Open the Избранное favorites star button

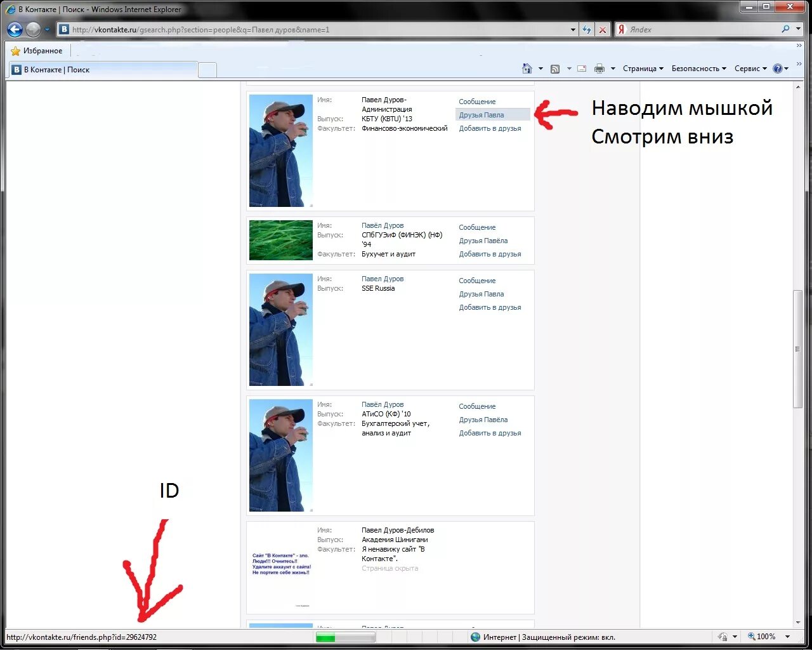pos(37,51)
